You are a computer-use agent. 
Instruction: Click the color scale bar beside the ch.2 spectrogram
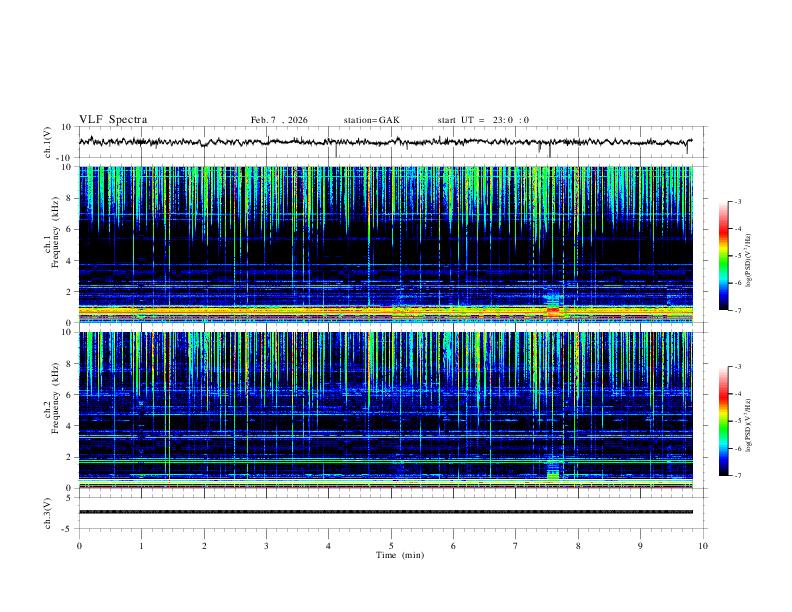point(723,421)
